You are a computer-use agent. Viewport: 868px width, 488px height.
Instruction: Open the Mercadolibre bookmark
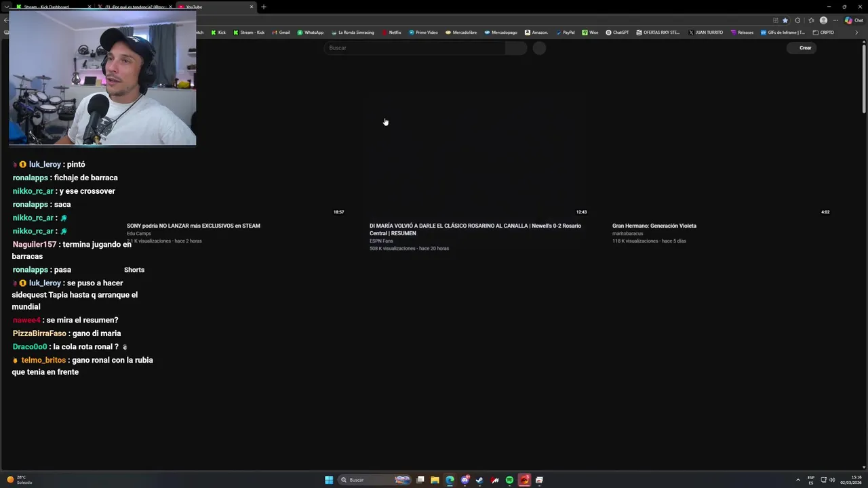pos(462,33)
